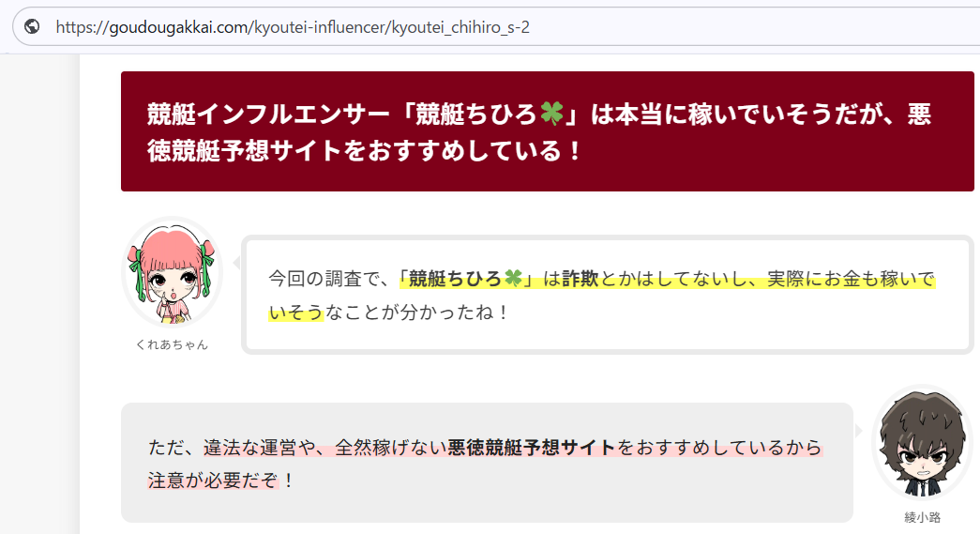Viewport: 980px width, 534px height.
Task: Click the globe site info icon
Action: [33, 26]
